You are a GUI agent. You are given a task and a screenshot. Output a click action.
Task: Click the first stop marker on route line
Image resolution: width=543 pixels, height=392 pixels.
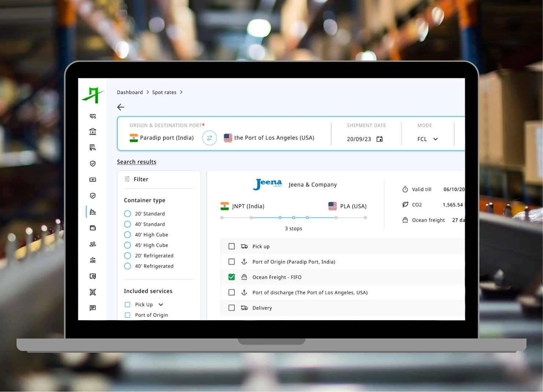(280, 218)
